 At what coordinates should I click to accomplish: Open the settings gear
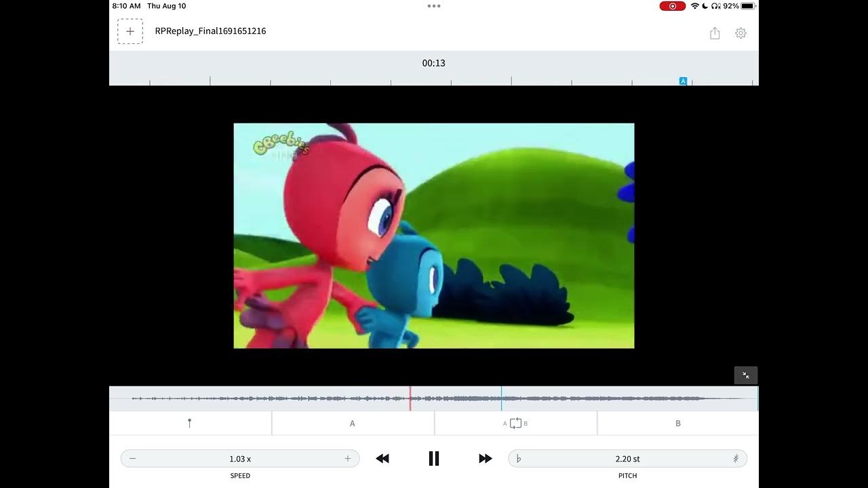[741, 33]
